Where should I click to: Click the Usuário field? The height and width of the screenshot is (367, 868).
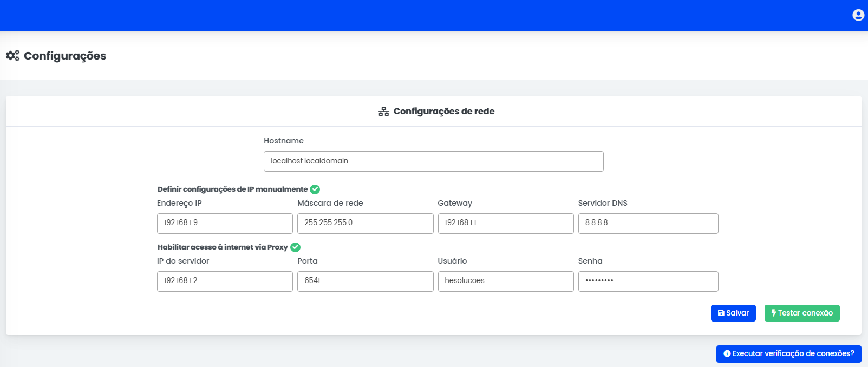[505, 281]
